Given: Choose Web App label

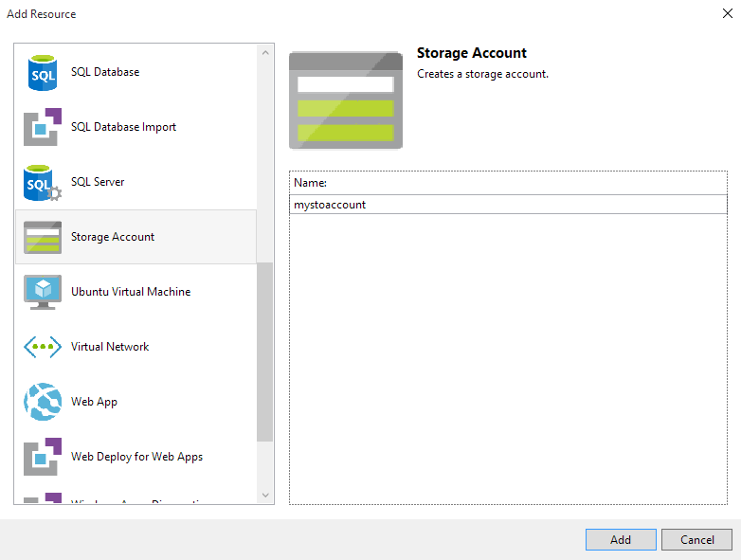Looking at the screenshot, I should tap(94, 402).
